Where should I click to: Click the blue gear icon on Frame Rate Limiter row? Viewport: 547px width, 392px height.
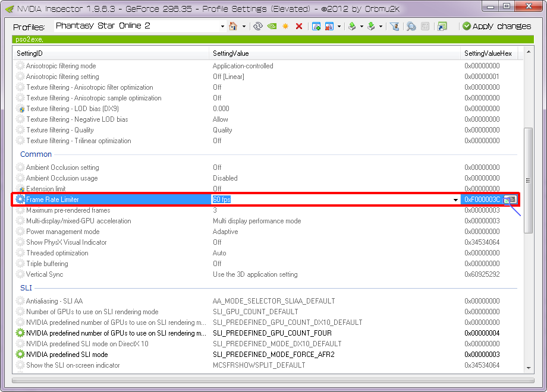tap(20, 200)
